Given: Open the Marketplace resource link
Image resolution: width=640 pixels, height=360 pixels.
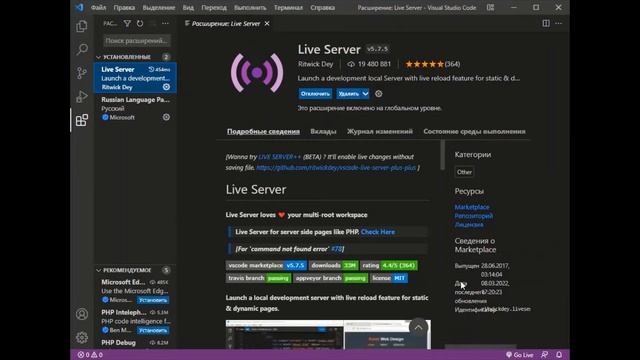Looking at the screenshot, I should [472, 207].
